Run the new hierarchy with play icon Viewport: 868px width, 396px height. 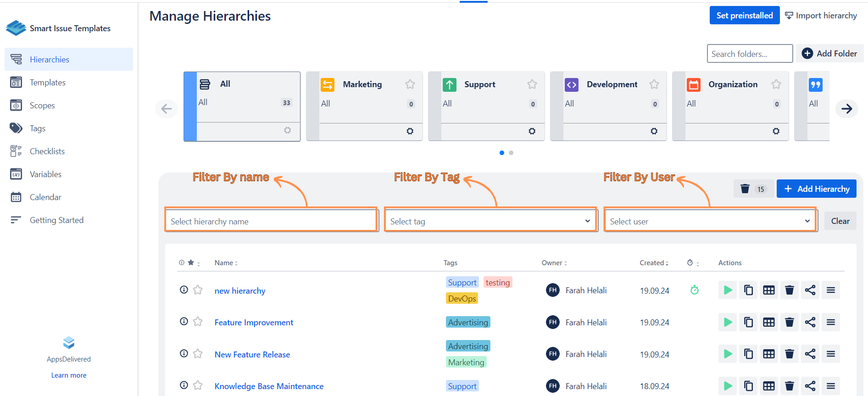tap(728, 290)
